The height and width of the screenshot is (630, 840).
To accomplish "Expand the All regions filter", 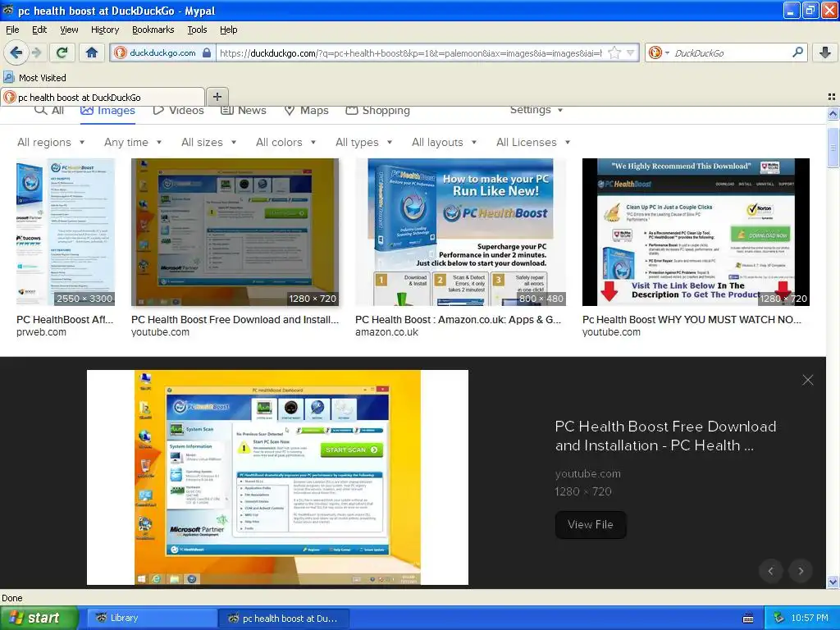I will click(51, 142).
